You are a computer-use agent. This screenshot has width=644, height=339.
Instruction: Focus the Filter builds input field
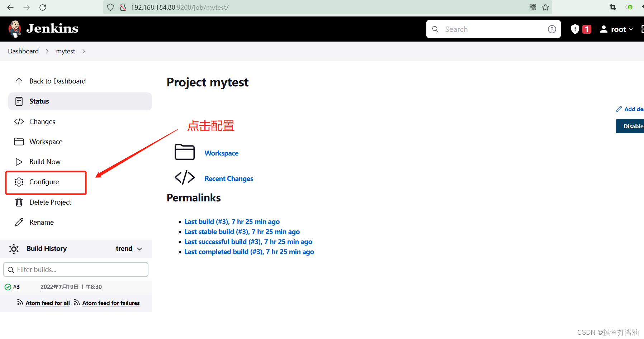point(76,269)
